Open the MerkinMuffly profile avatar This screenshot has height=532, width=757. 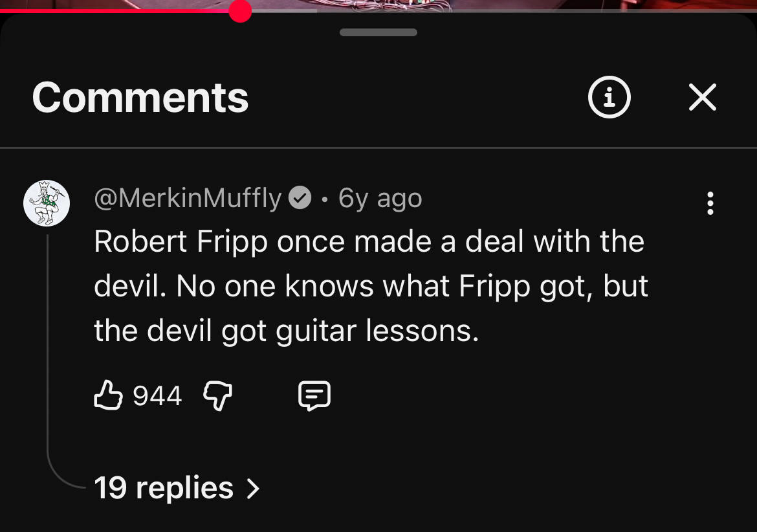(x=47, y=203)
